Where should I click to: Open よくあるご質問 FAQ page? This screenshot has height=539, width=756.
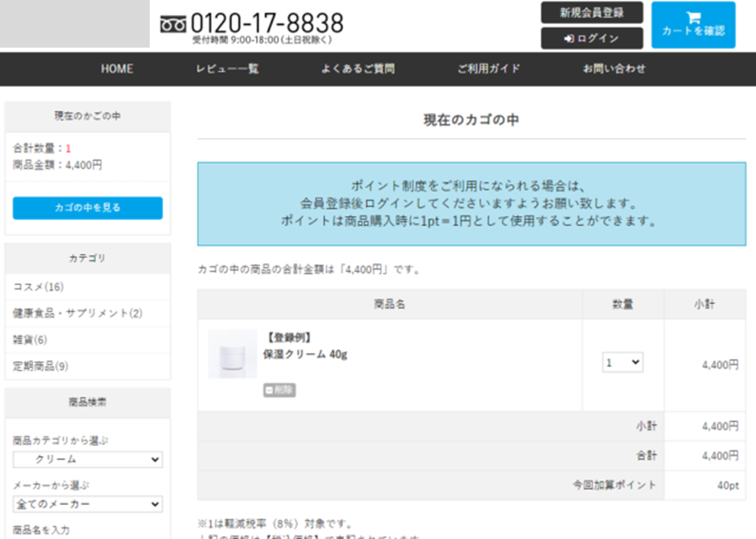(x=358, y=69)
